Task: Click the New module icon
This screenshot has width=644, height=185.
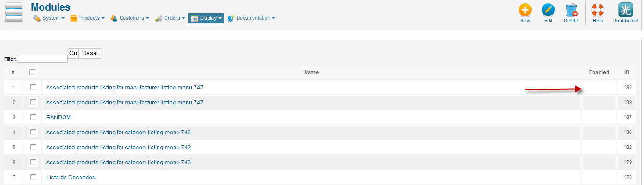Action: pos(525,10)
